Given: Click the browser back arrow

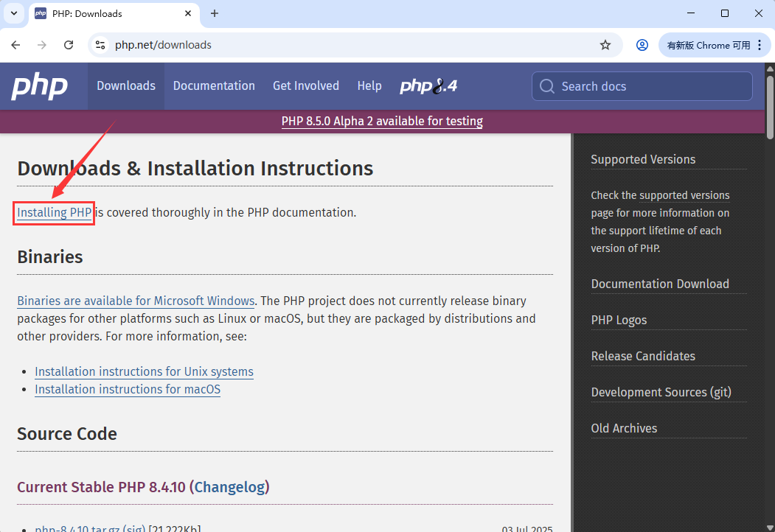Looking at the screenshot, I should (15, 45).
